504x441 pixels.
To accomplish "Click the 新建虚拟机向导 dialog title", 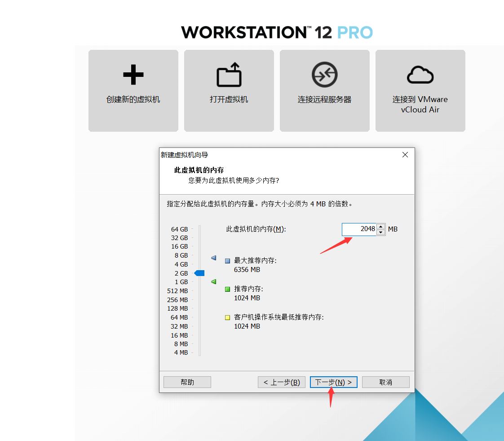I will [x=184, y=155].
